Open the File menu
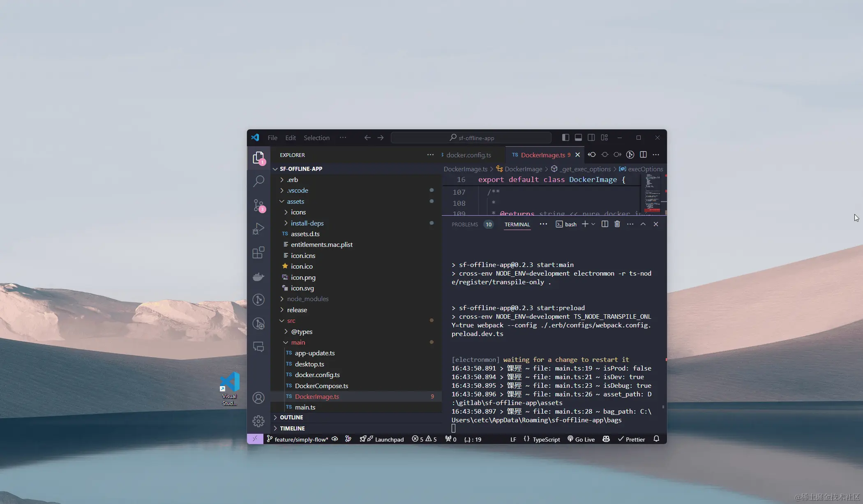 point(272,138)
